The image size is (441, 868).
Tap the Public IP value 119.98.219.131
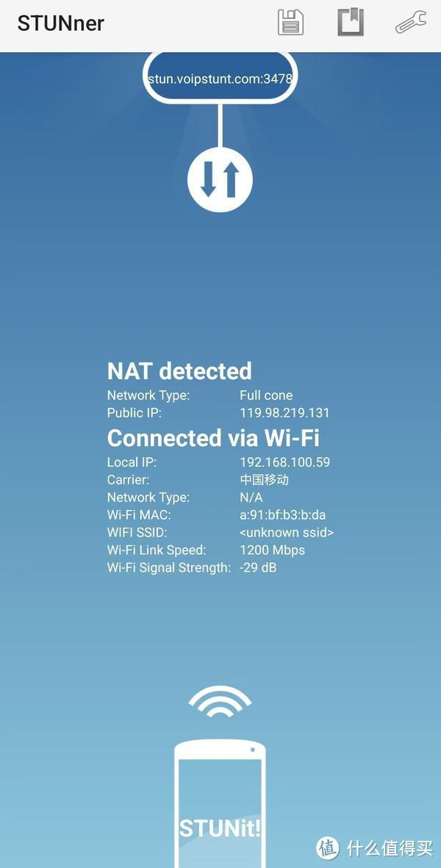point(284,413)
